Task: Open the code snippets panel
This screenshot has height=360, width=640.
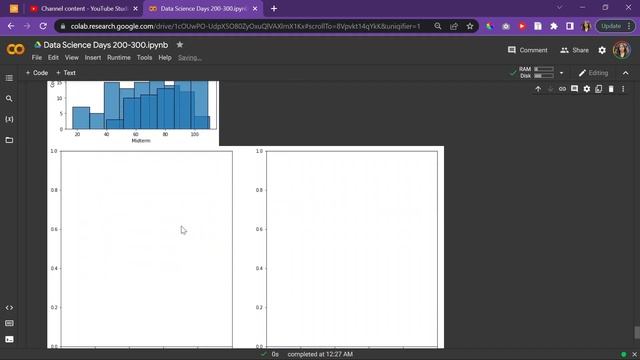Action: coord(9,308)
